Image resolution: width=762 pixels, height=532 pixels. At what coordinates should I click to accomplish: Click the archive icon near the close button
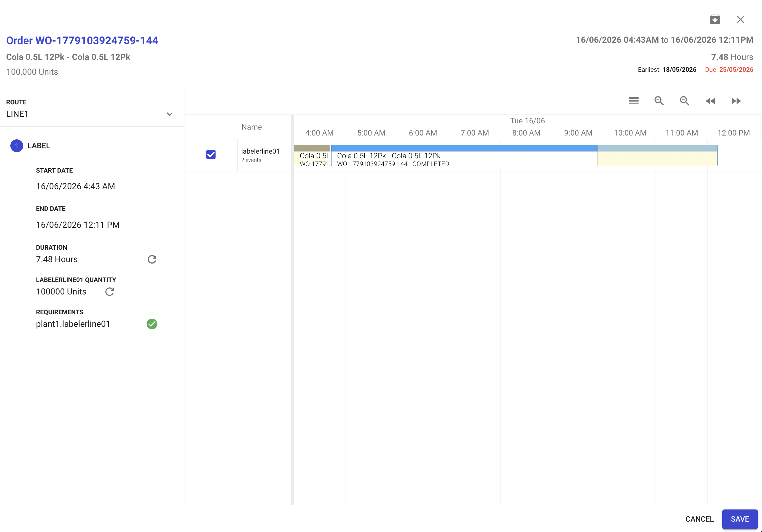715,20
